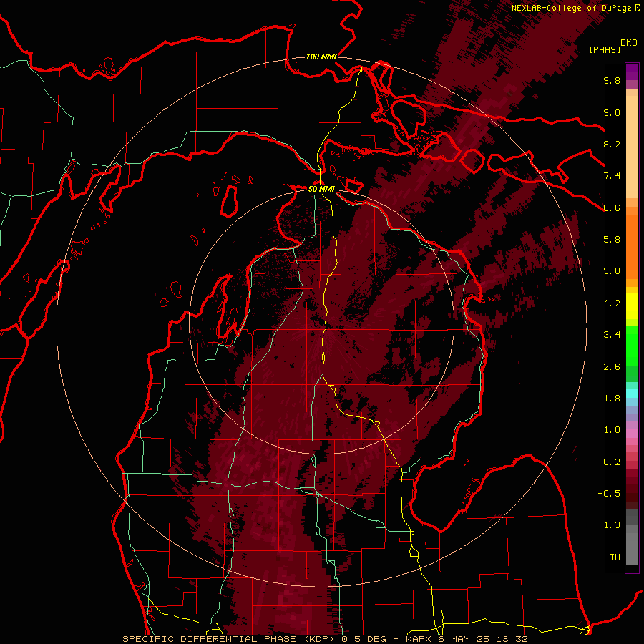Click the -1.3 color scale value
644x644 pixels.
click(x=609, y=525)
